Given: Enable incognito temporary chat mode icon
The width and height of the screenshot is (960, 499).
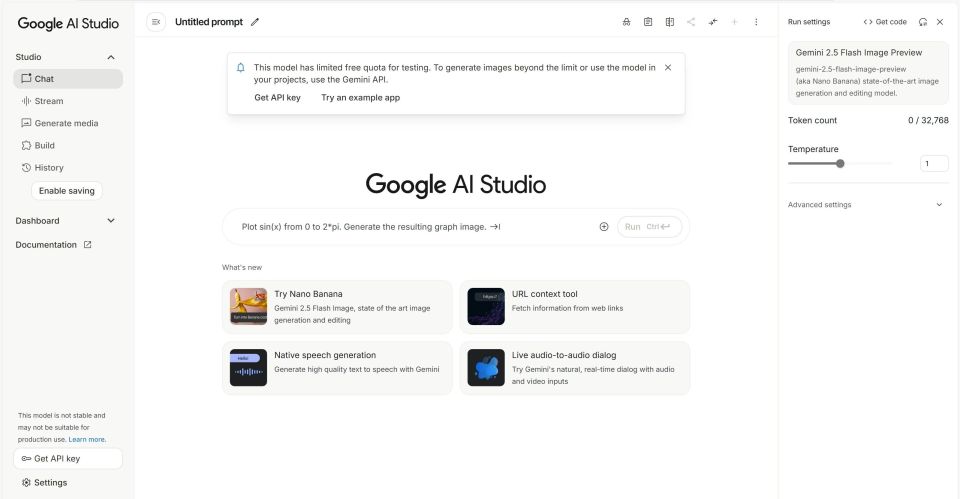Looking at the screenshot, I should [x=626, y=22].
